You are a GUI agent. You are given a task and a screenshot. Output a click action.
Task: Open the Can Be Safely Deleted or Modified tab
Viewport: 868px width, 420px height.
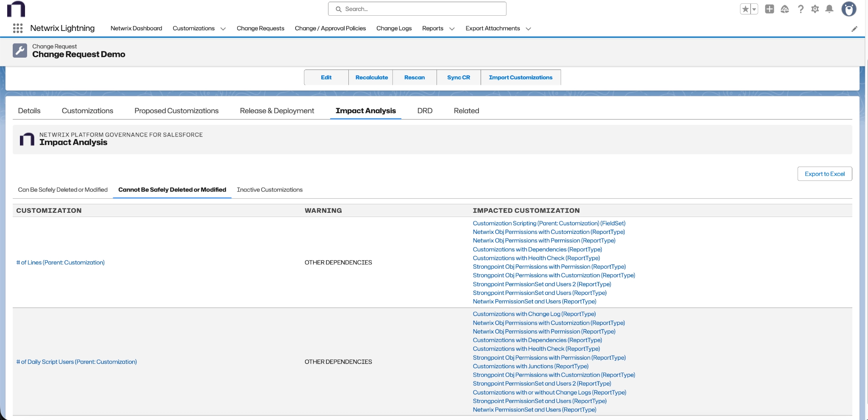[x=62, y=189]
